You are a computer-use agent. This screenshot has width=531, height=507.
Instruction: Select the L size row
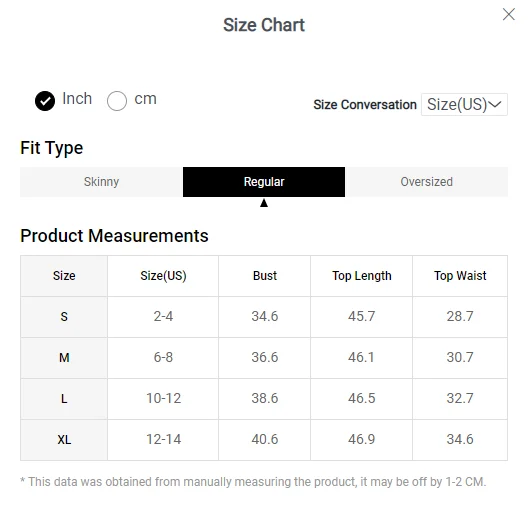(x=264, y=399)
